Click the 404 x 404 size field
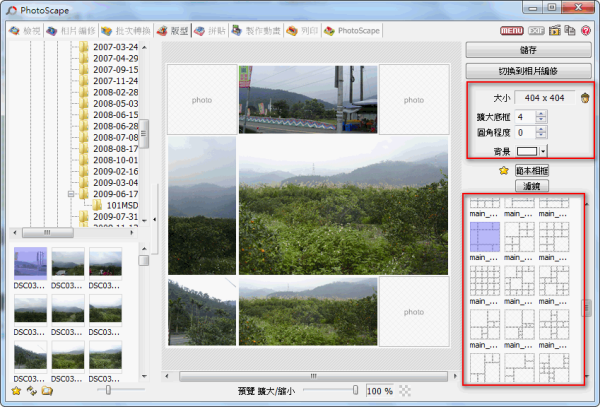Screen dimensions: 600x407 pos(545,98)
